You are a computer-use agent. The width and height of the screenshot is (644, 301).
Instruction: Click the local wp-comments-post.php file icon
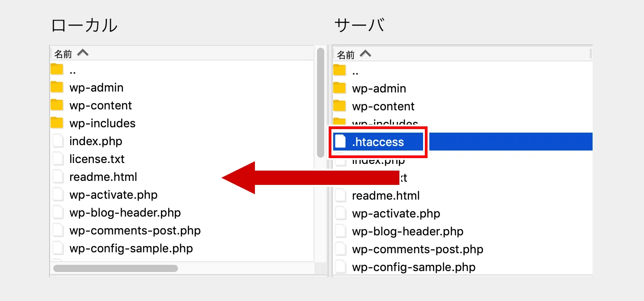click(x=58, y=230)
